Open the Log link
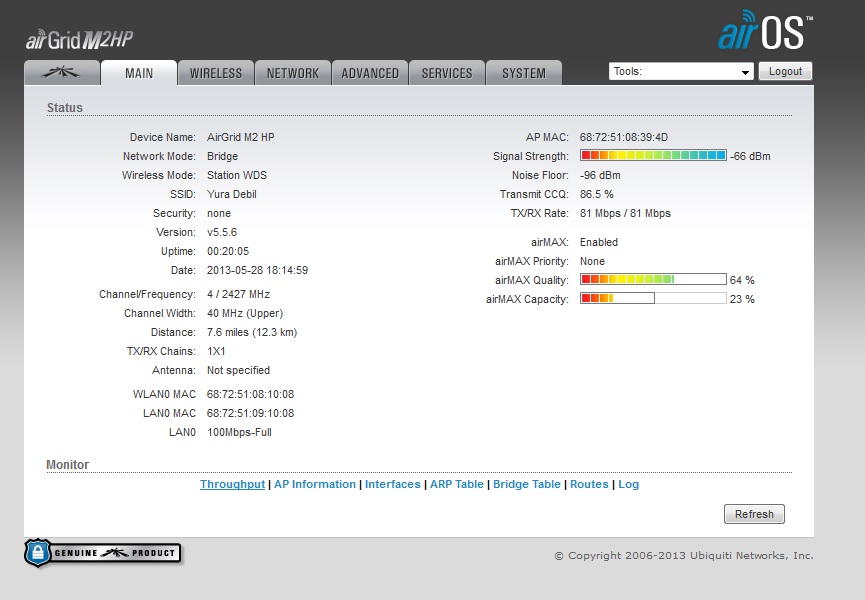 tap(628, 484)
